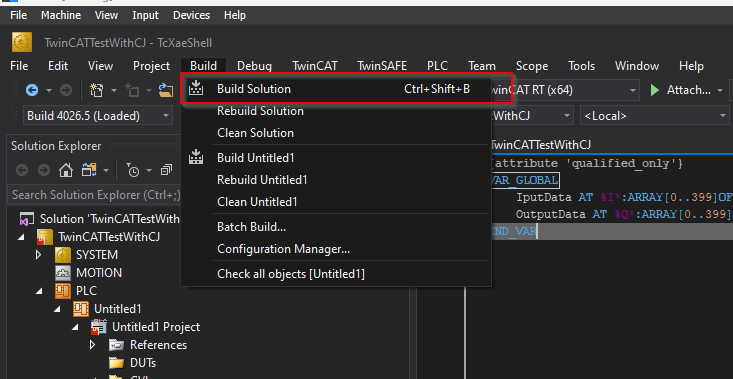Open the Edit menu
Image resolution: width=733 pixels, height=379 pixels.
point(58,66)
